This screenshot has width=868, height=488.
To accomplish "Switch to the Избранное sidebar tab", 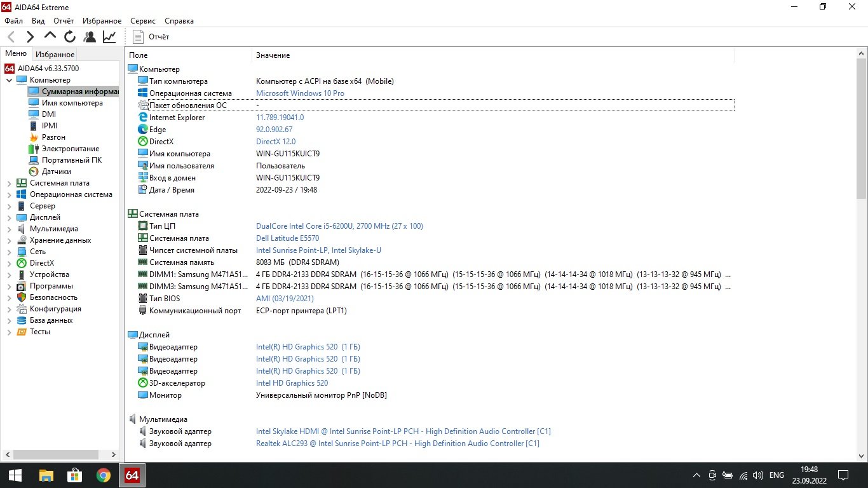I will pyautogui.click(x=55, y=55).
